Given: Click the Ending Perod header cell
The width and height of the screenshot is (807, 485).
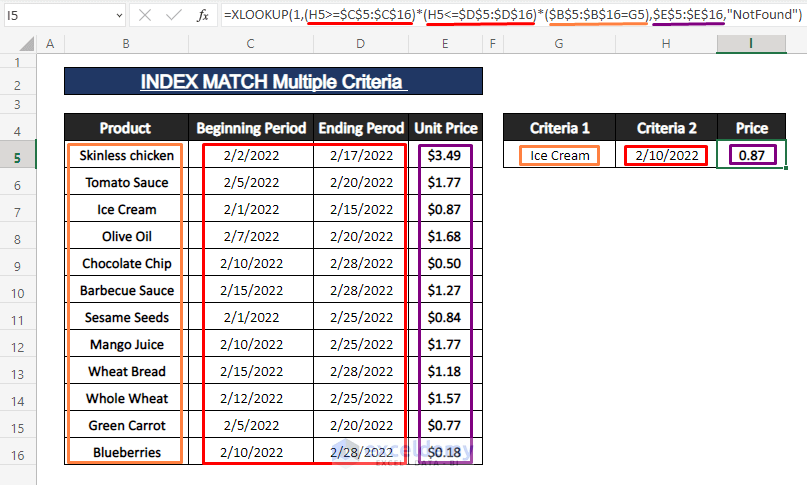Looking at the screenshot, I should (361, 128).
